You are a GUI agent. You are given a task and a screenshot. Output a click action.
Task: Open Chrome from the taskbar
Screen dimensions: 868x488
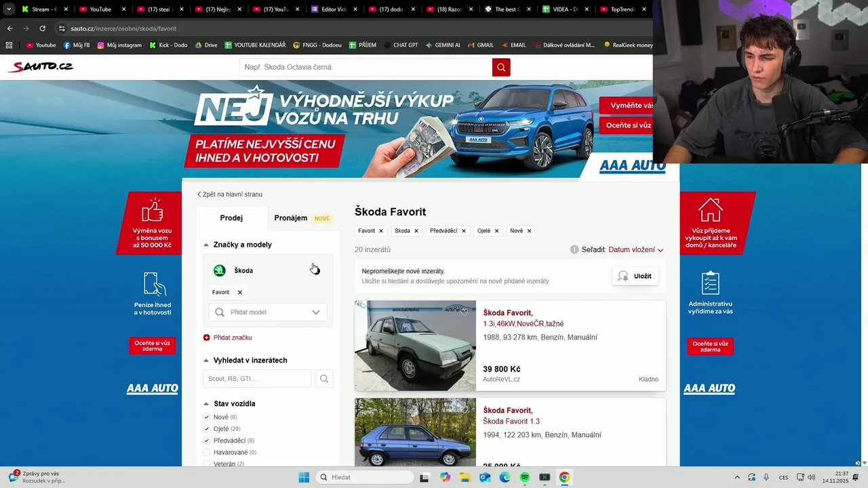564,477
